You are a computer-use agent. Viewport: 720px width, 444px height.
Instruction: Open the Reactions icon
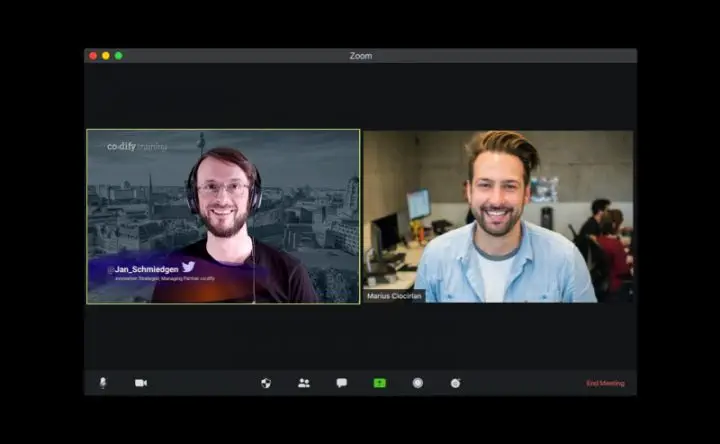pos(456,383)
